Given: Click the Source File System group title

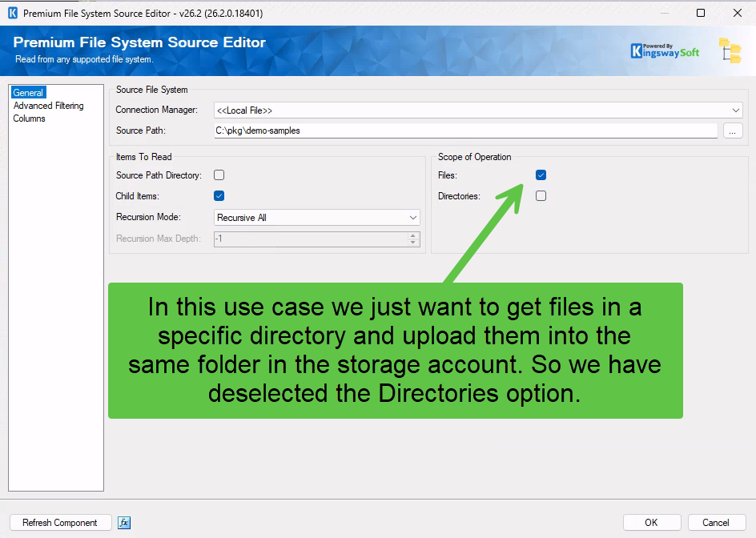Looking at the screenshot, I should coord(152,90).
